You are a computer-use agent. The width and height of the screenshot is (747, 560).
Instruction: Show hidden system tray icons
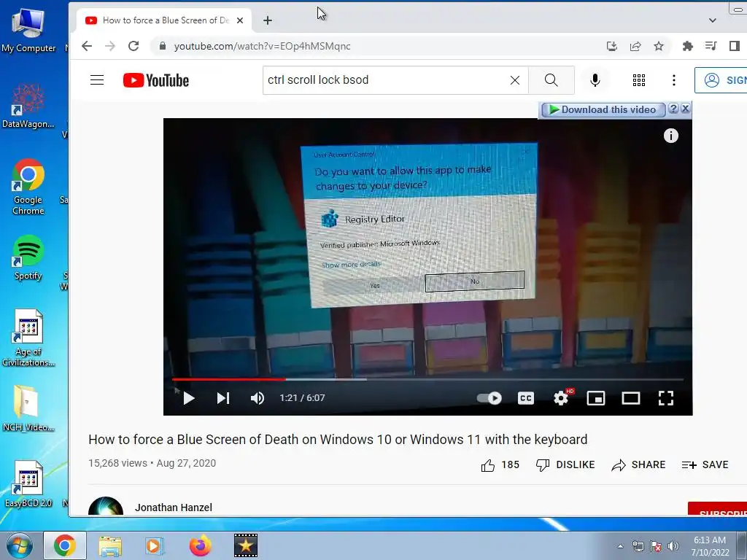(x=620, y=546)
